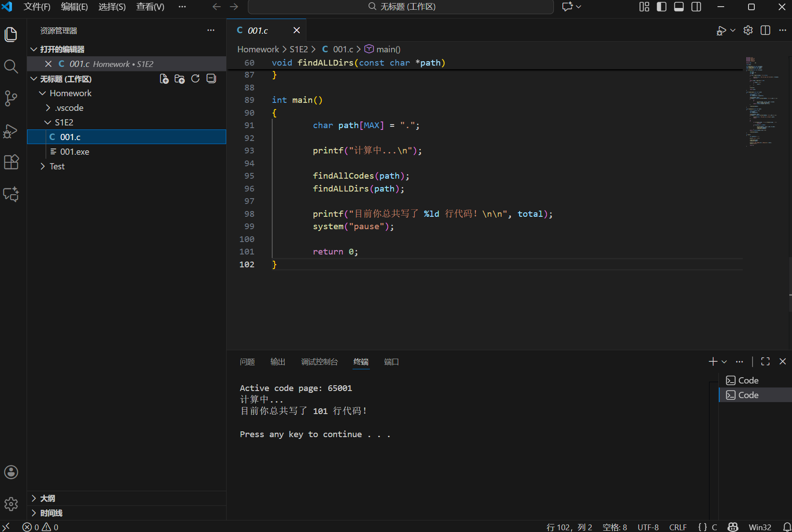Toggle the bottom panel visibility
The image size is (792, 532).
click(678, 7)
